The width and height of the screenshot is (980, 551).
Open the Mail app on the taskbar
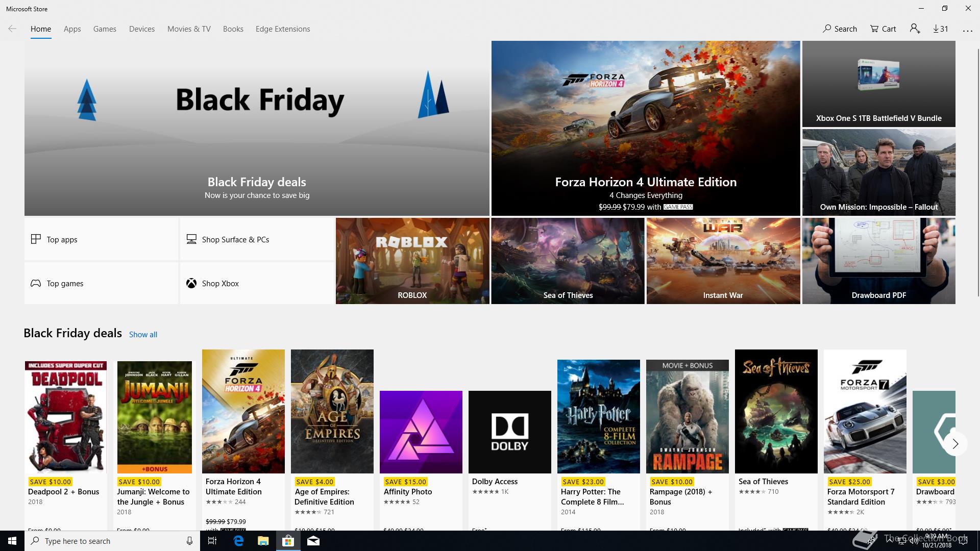[x=313, y=541]
